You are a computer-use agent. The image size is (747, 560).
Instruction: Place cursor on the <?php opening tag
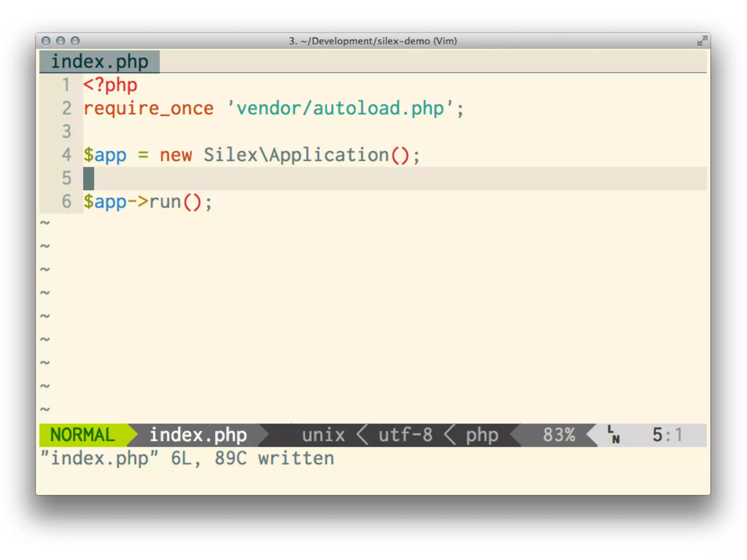(x=110, y=85)
